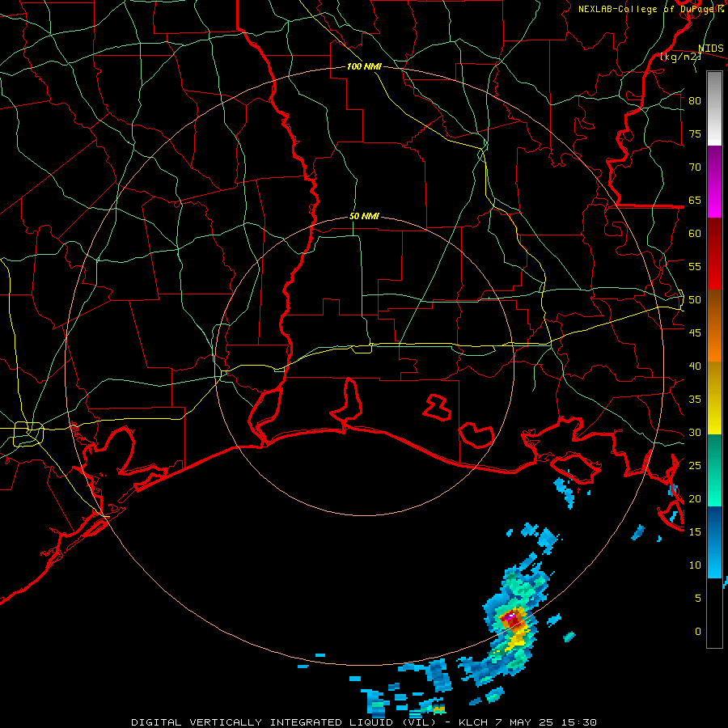Click the magenta-purple segment of the color bar
728x728 pixels.
point(714,182)
